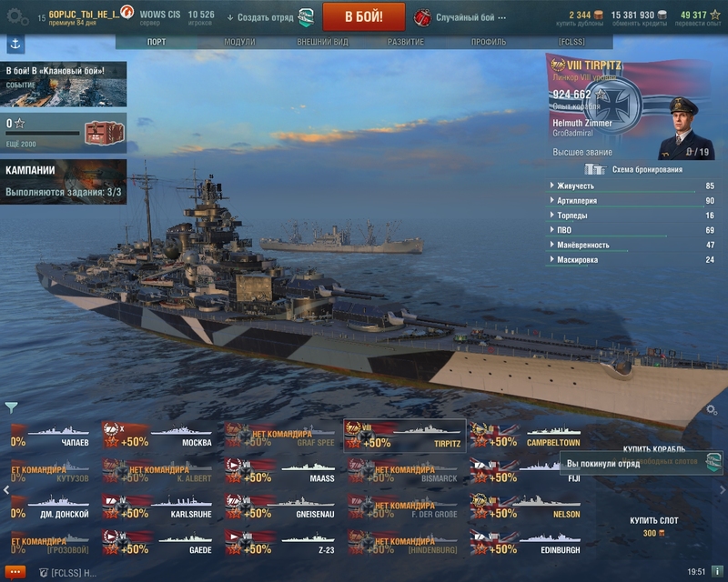Click the armor layout scheme icon
Screen dimensions: 728x582
tap(595, 169)
